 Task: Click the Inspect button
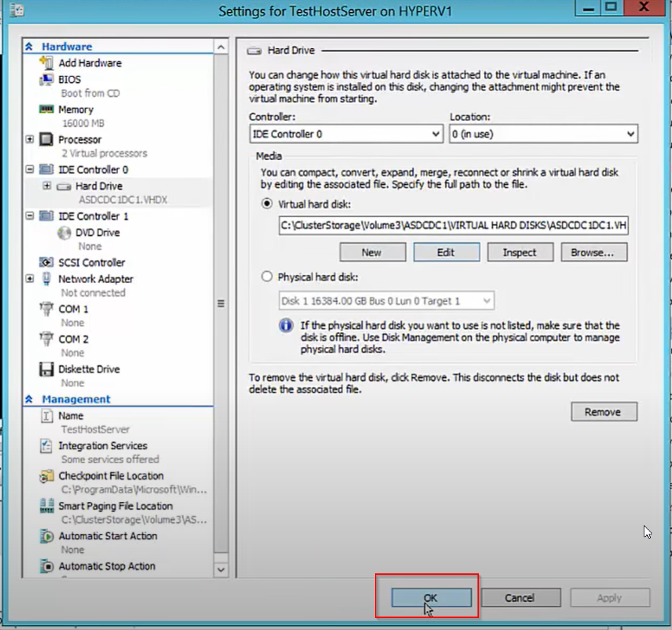pos(520,252)
